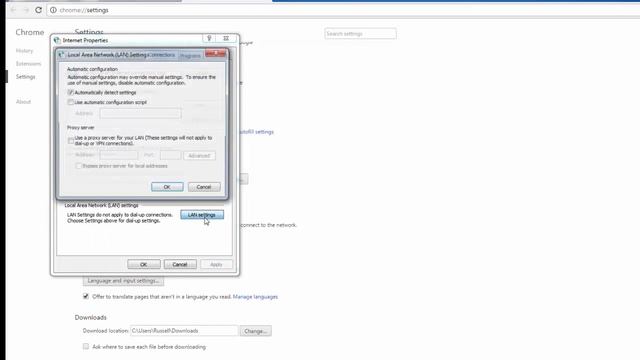The height and width of the screenshot is (360, 640).
Task: Confirm LAN Settings dialog with OK
Action: click(167, 187)
